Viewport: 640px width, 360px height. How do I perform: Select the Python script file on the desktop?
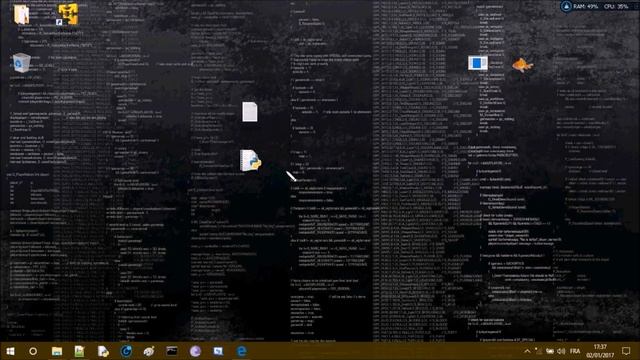coord(250,160)
